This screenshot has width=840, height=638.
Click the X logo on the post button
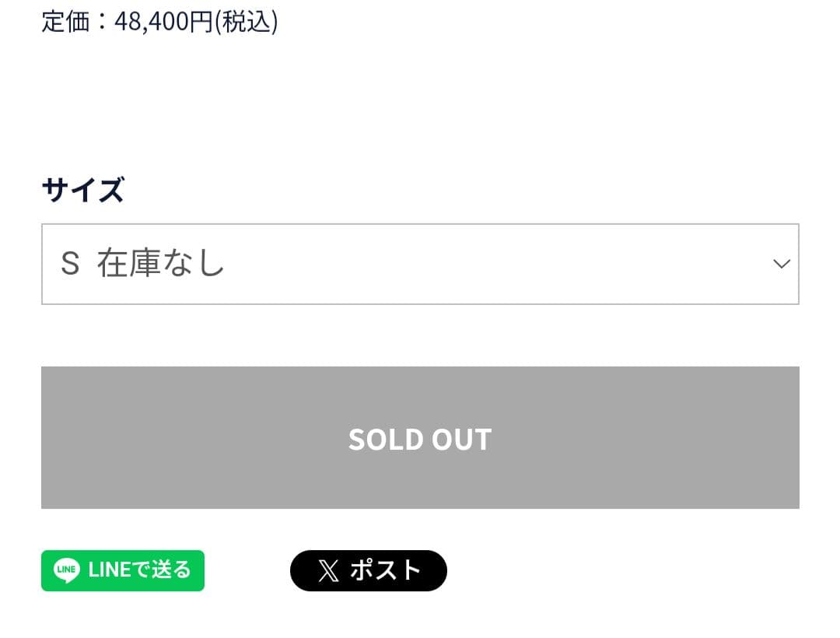coord(328,570)
